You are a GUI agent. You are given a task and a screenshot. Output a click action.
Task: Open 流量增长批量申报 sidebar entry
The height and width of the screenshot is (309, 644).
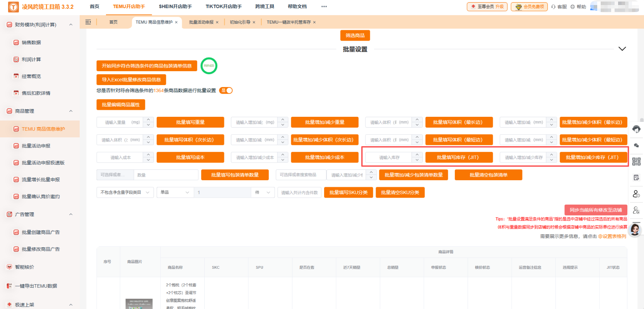click(x=41, y=180)
